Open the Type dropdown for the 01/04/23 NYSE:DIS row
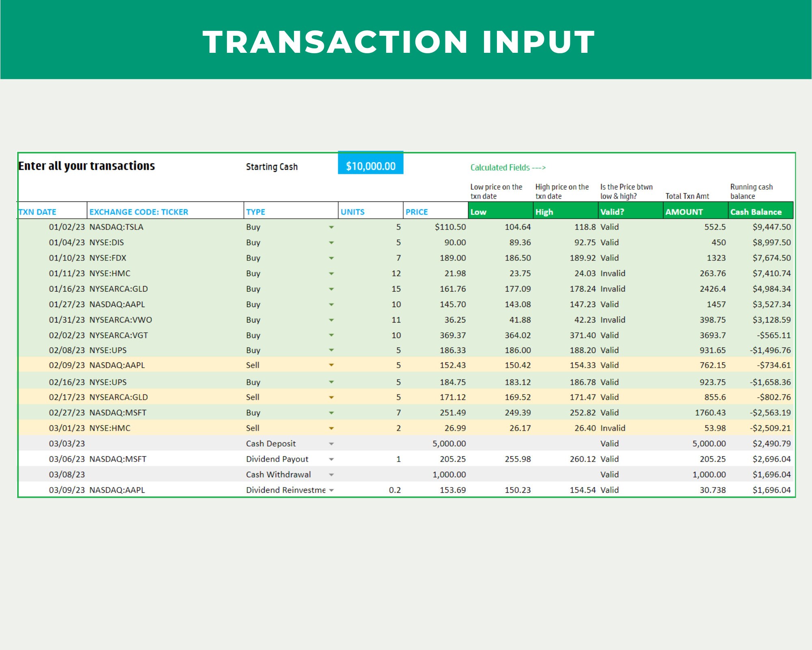 point(331,243)
